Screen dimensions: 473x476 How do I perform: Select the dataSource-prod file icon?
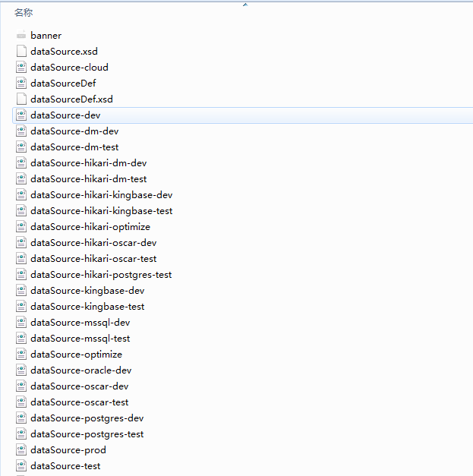[21, 450]
